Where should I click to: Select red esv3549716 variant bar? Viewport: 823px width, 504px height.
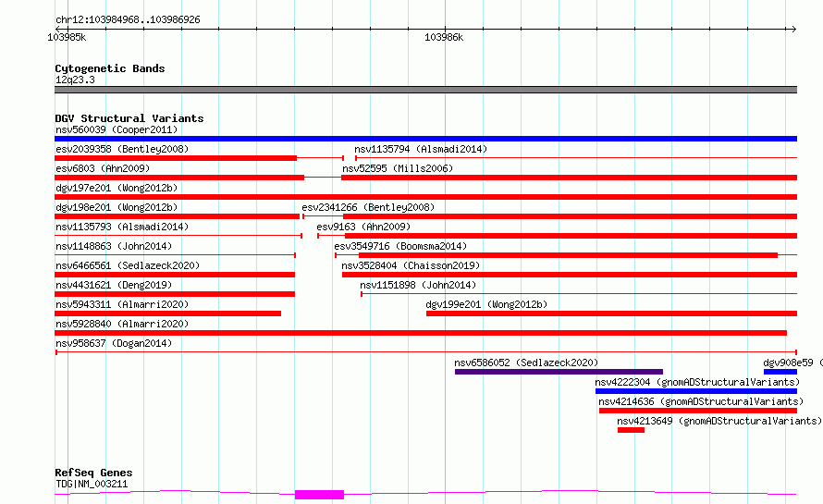click(568, 255)
